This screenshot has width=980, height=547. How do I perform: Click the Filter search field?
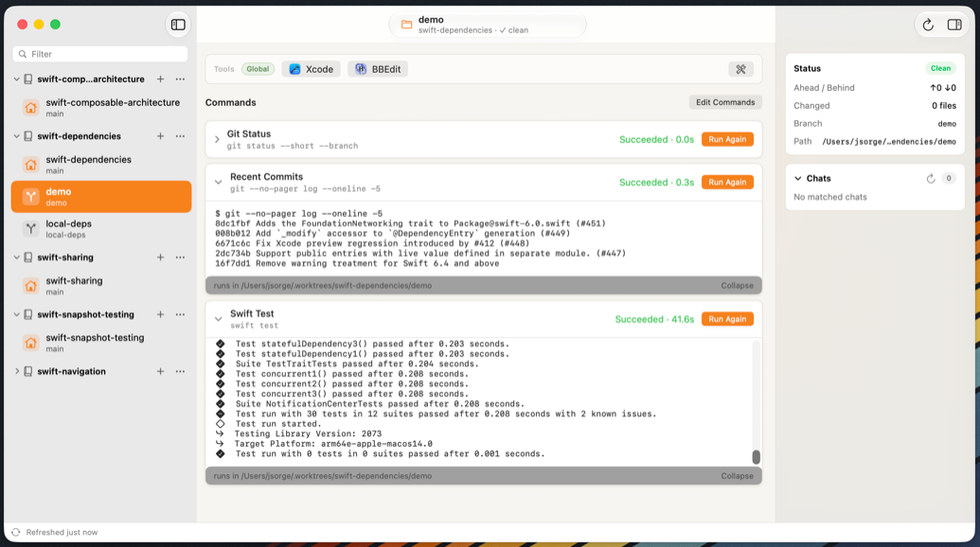[x=100, y=54]
